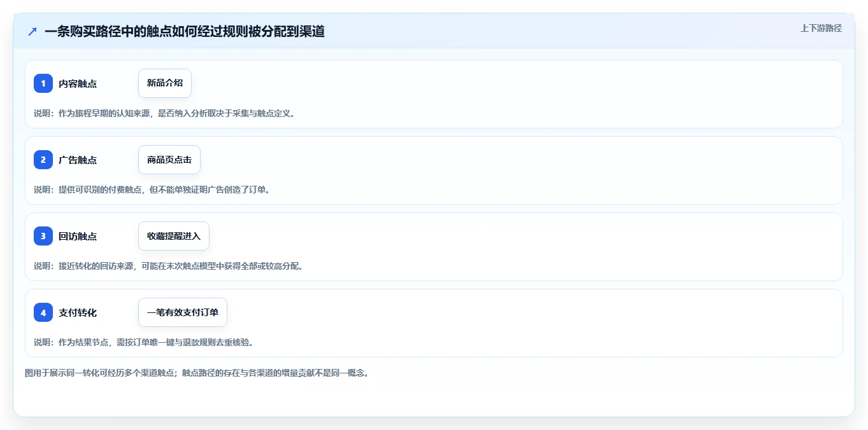This screenshot has height=430, width=868.
Task: Select step badge 4 for 支付转化
Action: (x=43, y=312)
